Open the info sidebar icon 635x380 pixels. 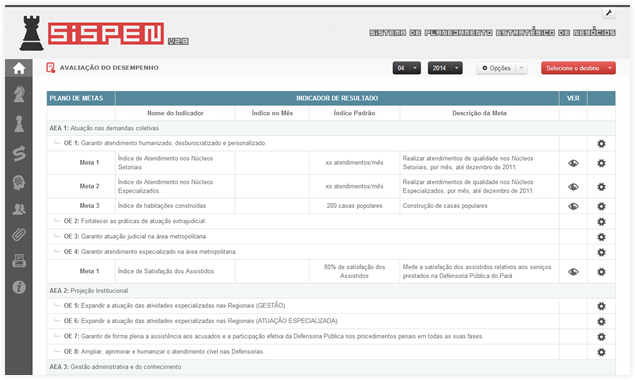19,287
